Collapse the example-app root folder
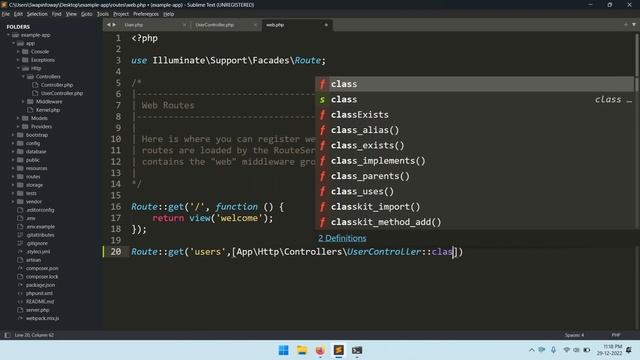Viewport: 640px width, 360px height. (x=8, y=35)
